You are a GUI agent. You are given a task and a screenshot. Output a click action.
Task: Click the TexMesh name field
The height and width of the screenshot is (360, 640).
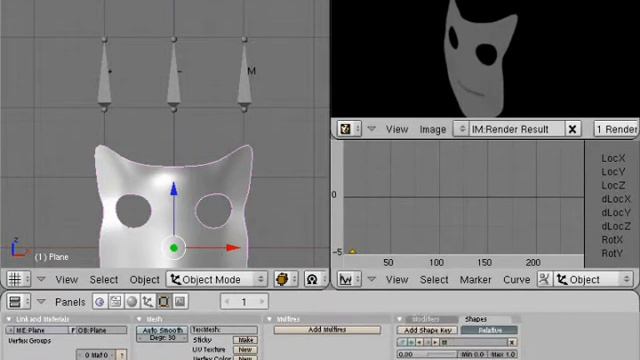pos(224,329)
